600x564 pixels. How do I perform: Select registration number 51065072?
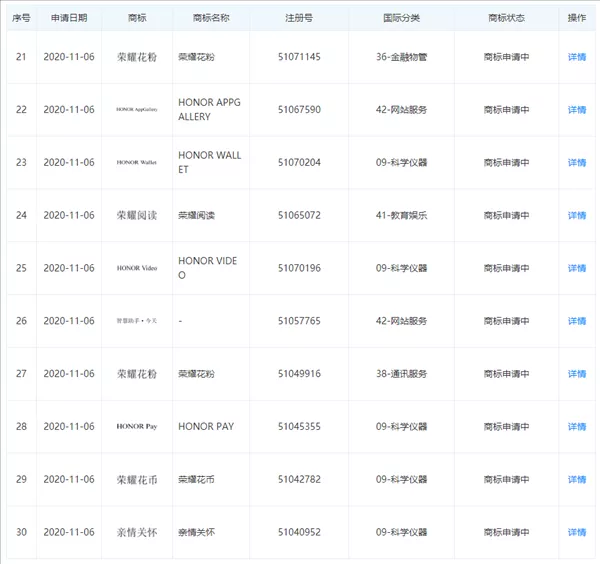[x=299, y=215]
